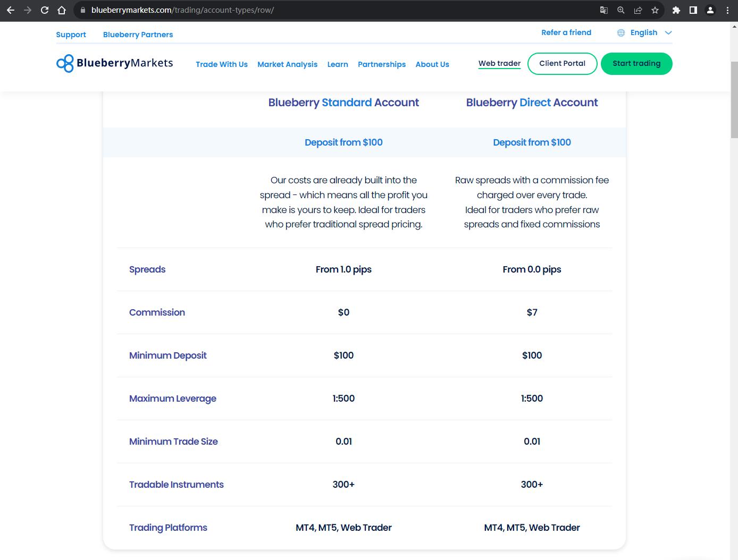Share this page via the share icon
The height and width of the screenshot is (560, 738).
[x=638, y=10]
